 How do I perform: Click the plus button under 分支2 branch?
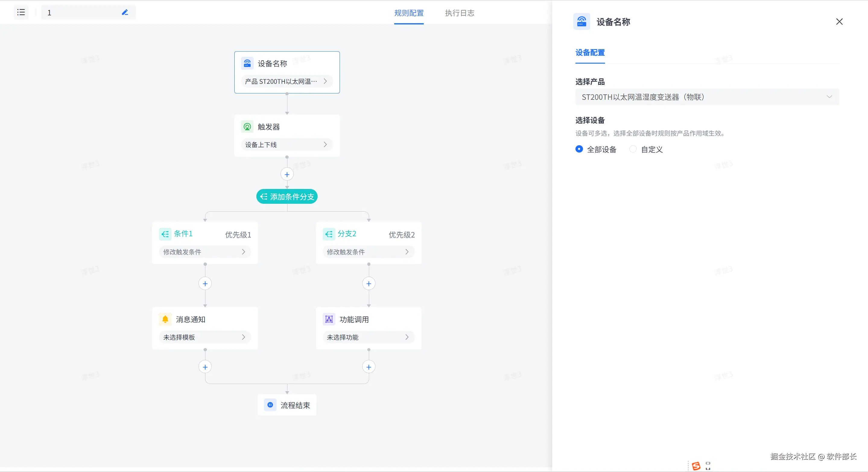[369, 283]
